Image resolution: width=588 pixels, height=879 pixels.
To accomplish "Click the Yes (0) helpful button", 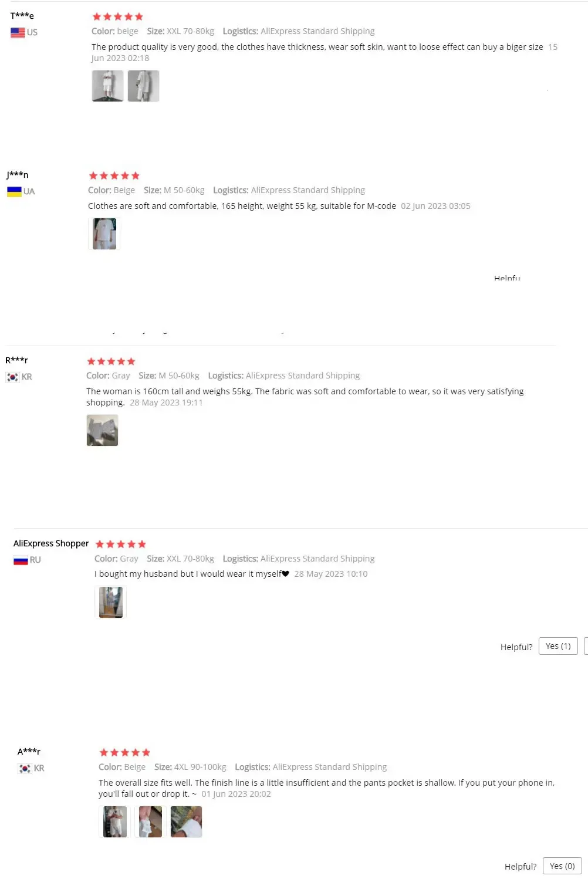I will coord(562,866).
